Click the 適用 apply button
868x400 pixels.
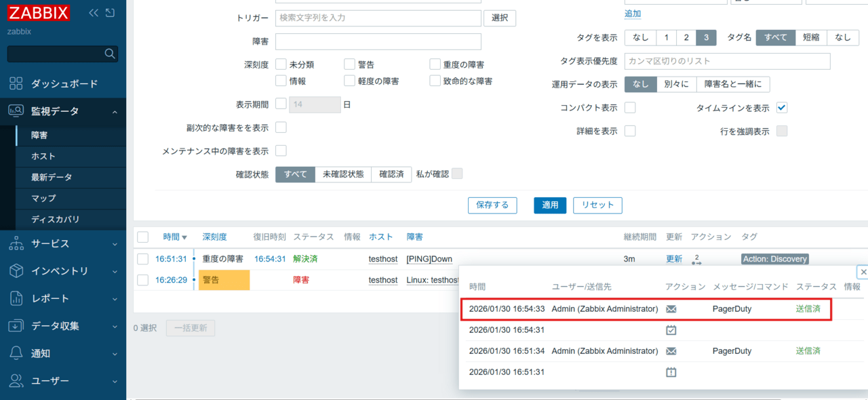(x=550, y=205)
